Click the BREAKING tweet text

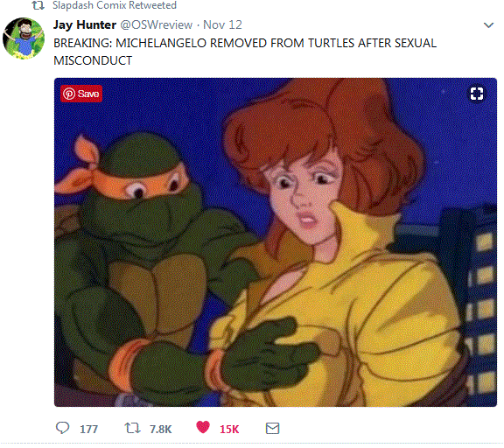[x=245, y=52]
